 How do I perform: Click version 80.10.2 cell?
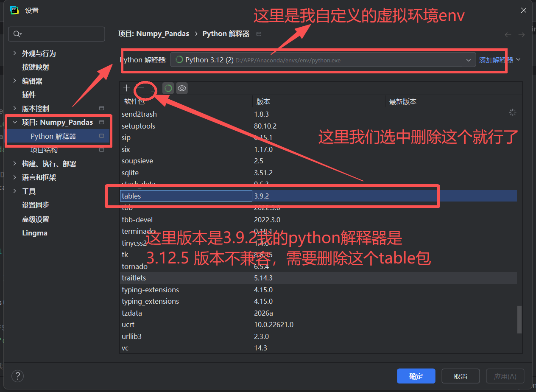tap(265, 126)
